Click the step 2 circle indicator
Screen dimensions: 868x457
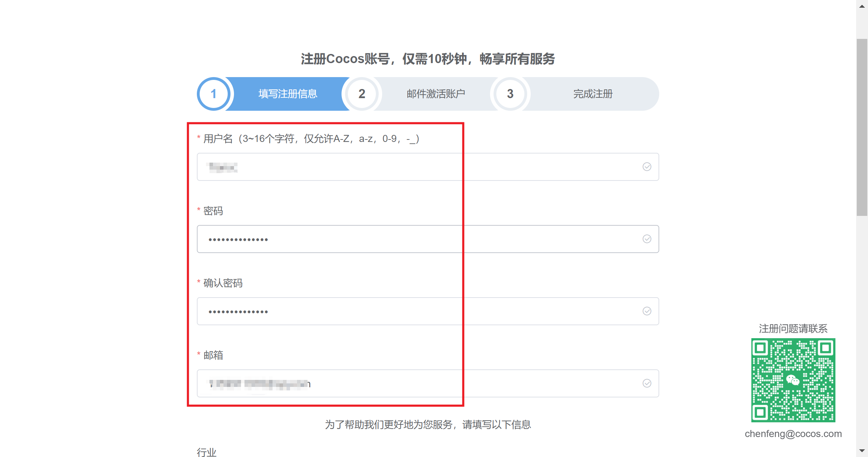pyautogui.click(x=362, y=94)
